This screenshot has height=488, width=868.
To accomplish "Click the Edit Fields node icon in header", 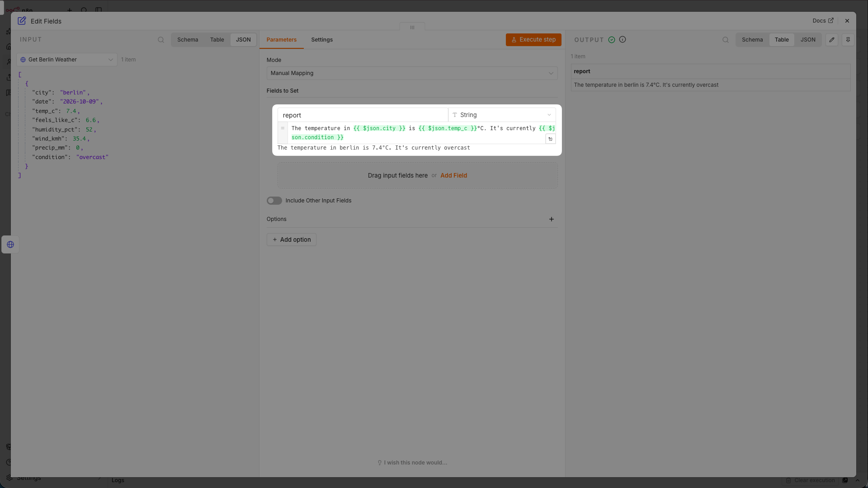I will click(x=22, y=21).
